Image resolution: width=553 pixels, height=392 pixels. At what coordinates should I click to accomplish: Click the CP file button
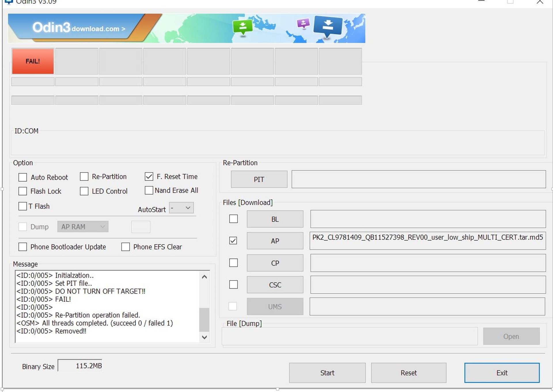(x=275, y=263)
